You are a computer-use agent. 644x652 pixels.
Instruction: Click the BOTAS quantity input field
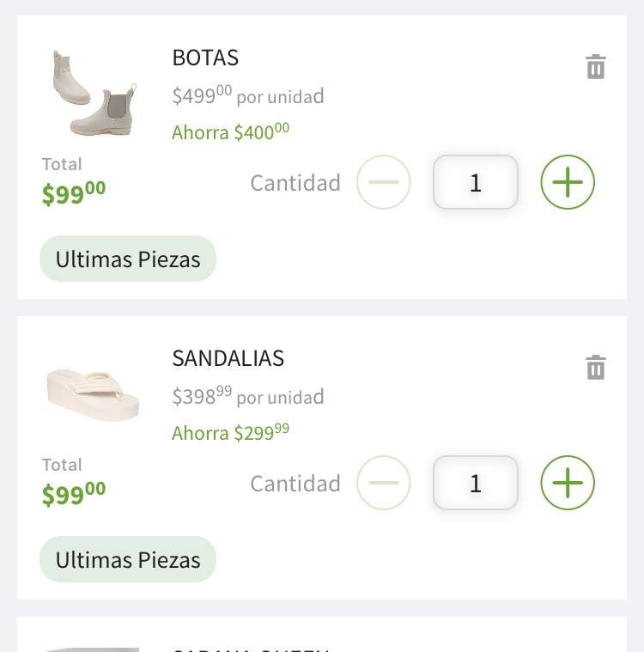coord(476,182)
